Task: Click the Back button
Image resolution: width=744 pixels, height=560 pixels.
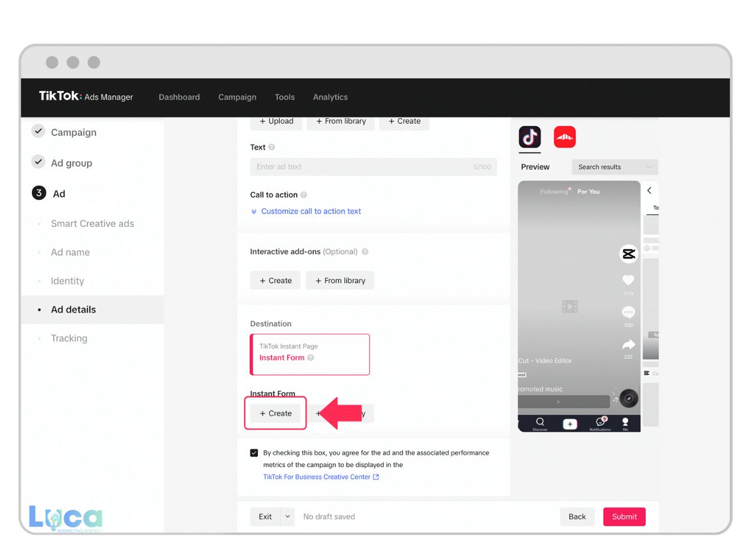Action: [x=577, y=516]
